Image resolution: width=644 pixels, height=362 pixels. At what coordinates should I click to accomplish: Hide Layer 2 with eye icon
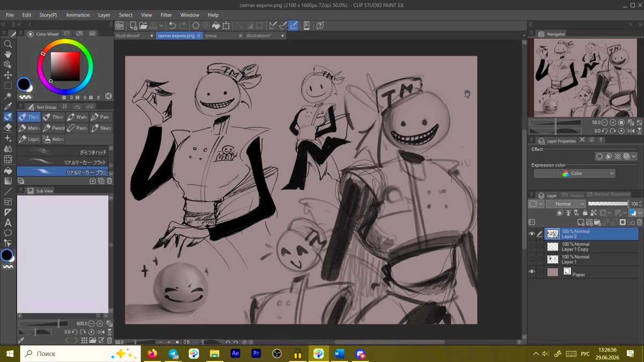click(x=532, y=234)
